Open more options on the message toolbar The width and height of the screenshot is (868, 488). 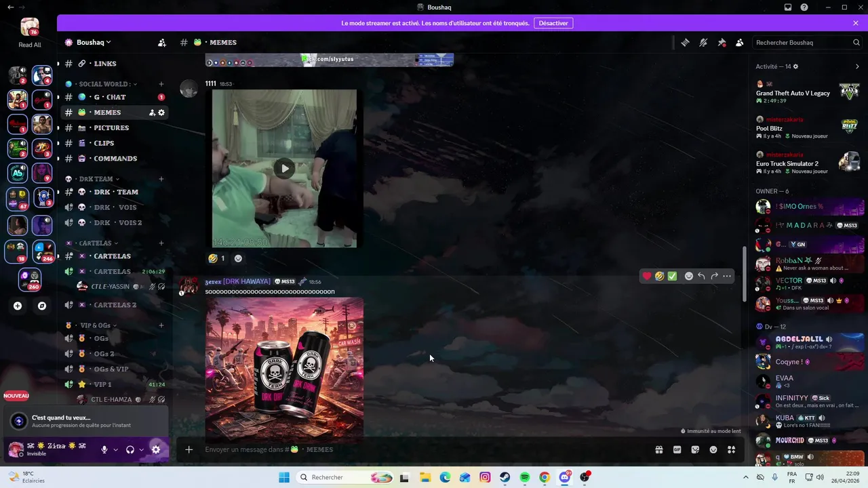[727, 276]
